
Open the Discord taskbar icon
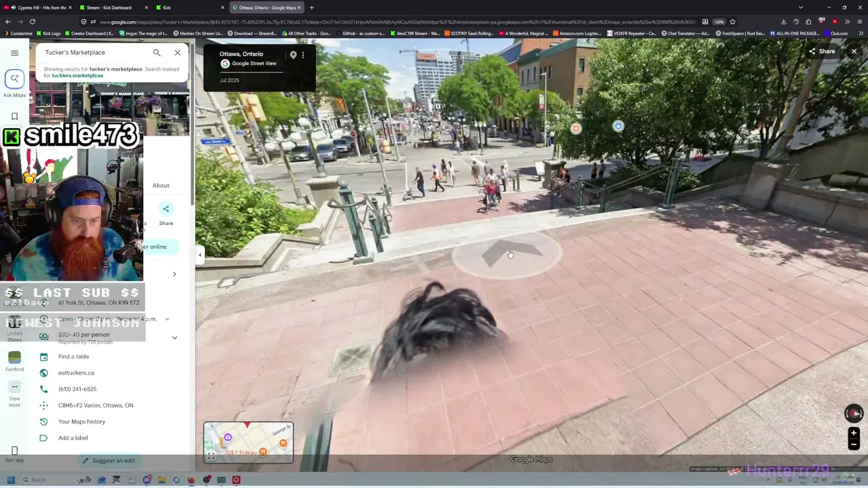click(146, 480)
